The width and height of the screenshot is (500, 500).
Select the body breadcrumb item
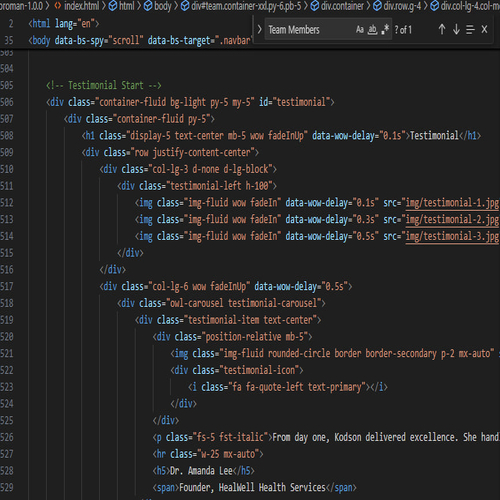pyautogui.click(x=163, y=6)
